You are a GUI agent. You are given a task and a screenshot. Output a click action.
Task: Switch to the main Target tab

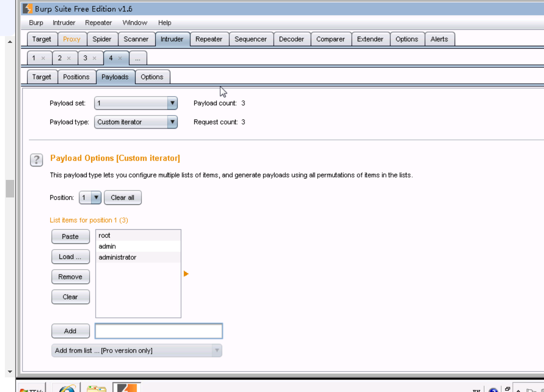point(41,39)
